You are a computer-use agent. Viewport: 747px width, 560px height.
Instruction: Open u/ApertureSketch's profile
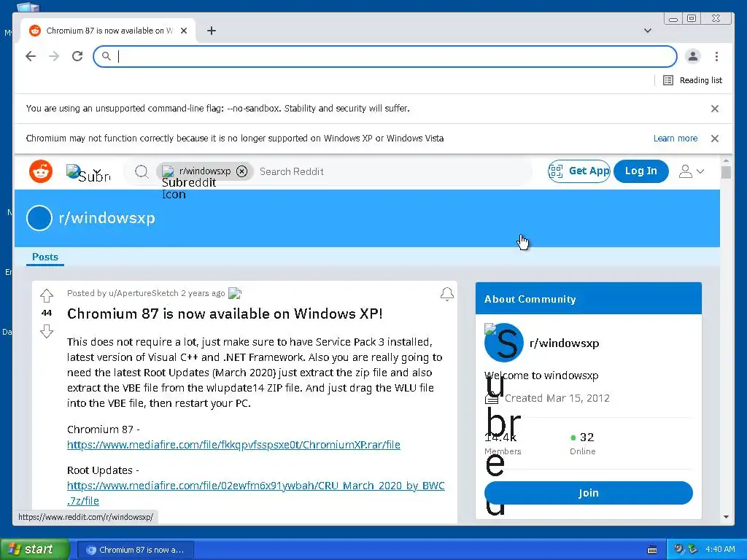[144, 293]
